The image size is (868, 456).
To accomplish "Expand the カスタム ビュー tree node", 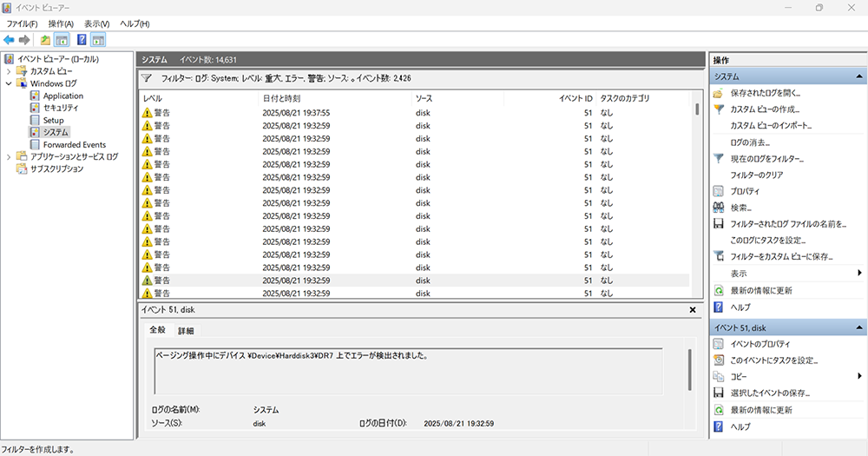I will tap(9, 71).
